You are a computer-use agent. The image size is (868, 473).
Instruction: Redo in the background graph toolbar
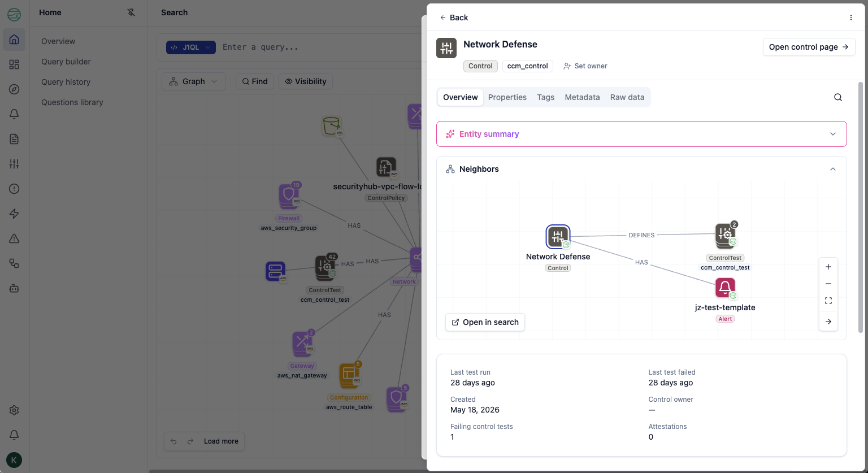[190, 441]
